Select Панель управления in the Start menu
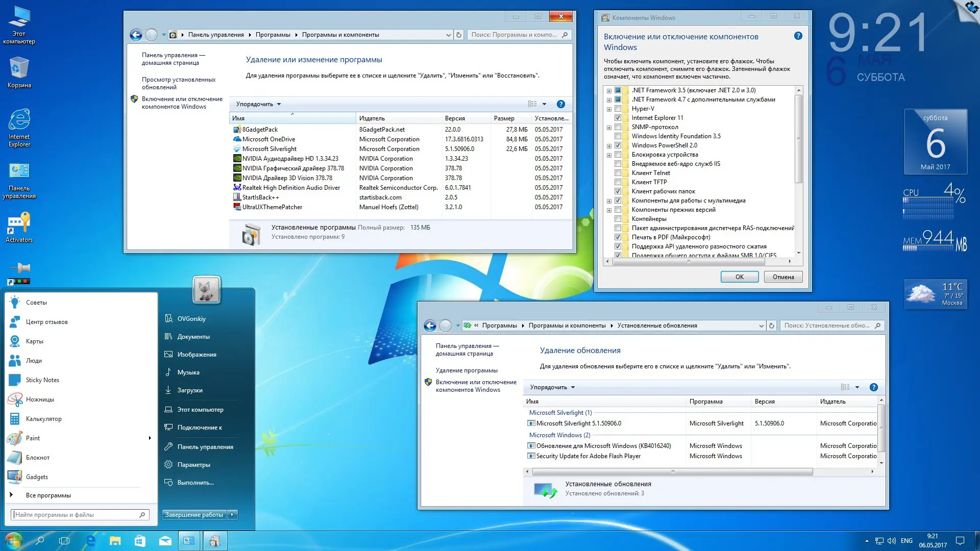Image resolution: width=980 pixels, height=551 pixels. (205, 447)
